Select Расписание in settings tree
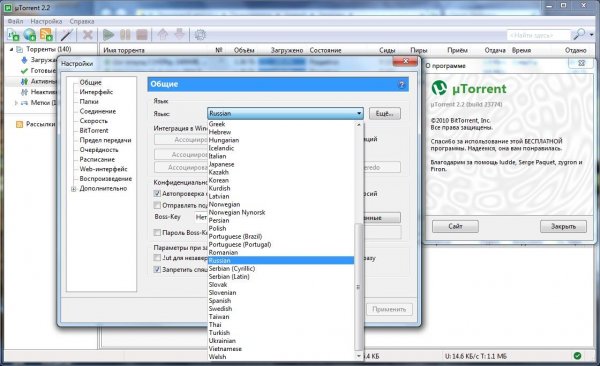This screenshot has height=366, width=600. click(x=97, y=159)
